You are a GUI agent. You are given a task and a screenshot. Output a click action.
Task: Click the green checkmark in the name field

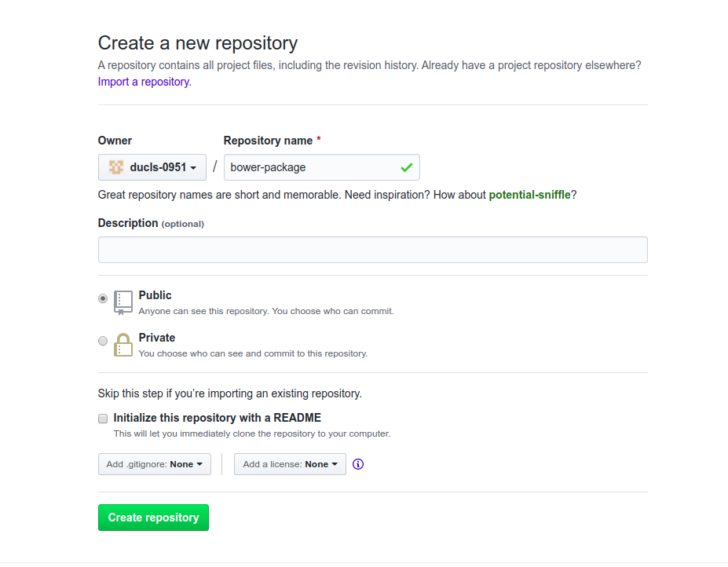[406, 167]
